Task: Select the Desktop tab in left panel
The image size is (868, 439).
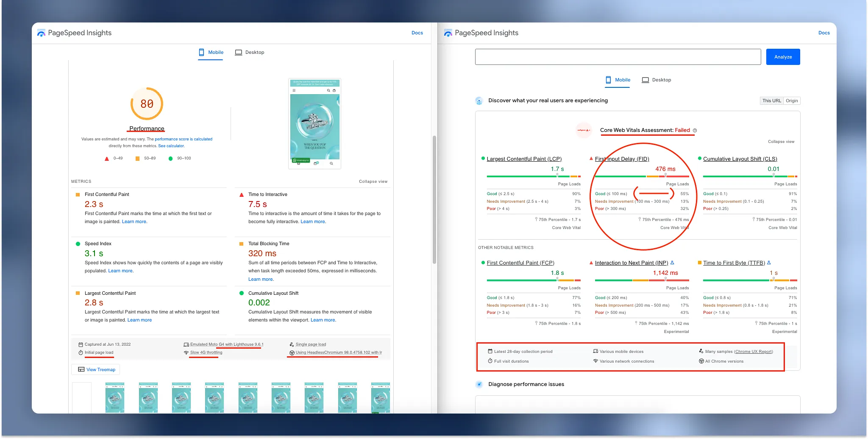Action: click(250, 52)
